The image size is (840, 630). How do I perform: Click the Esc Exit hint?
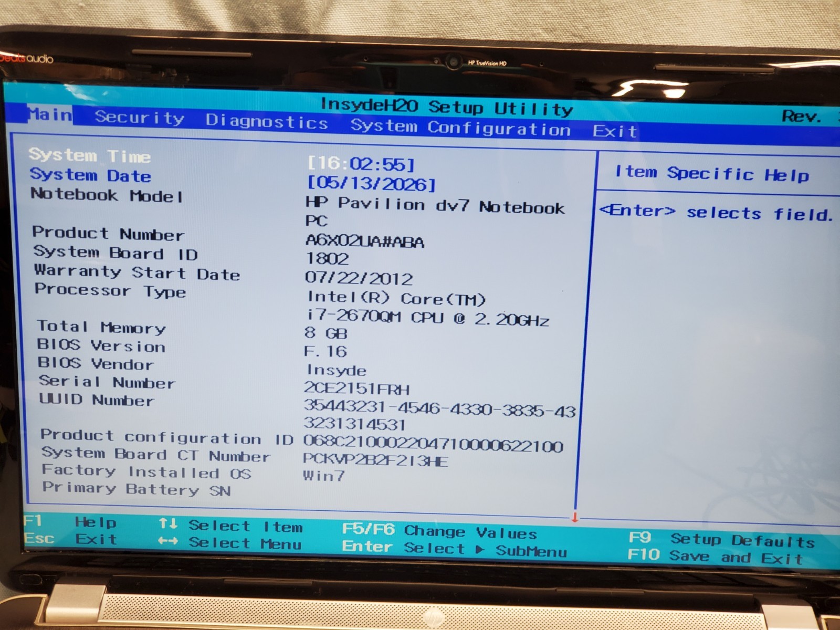click(x=70, y=539)
